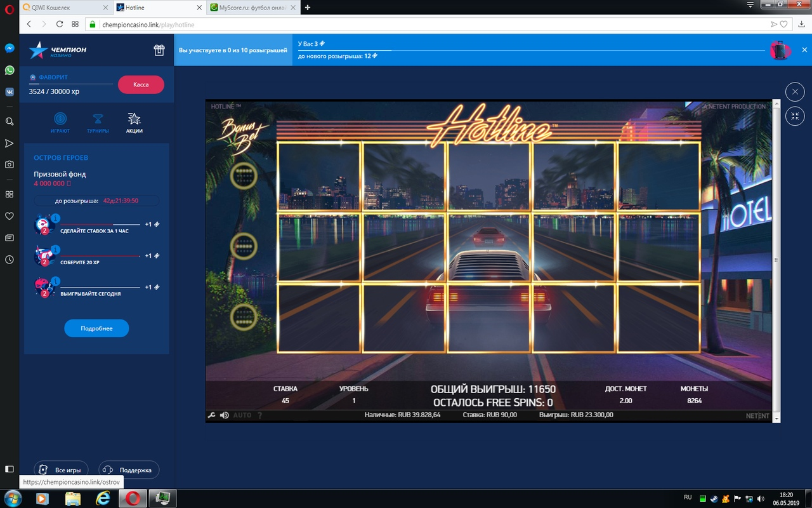Click the green secure padlock icon
This screenshot has width=812, height=508.
point(92,25)
